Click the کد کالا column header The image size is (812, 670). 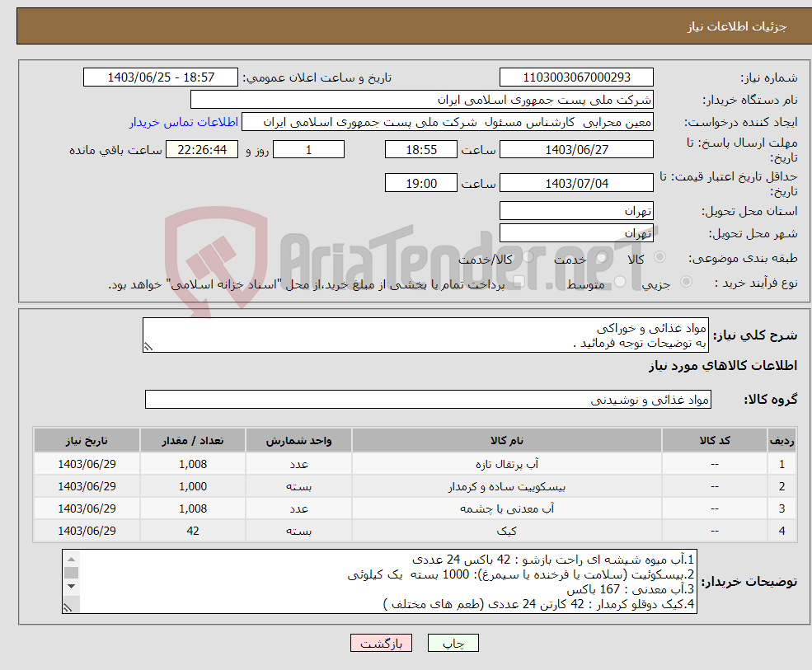715,441
